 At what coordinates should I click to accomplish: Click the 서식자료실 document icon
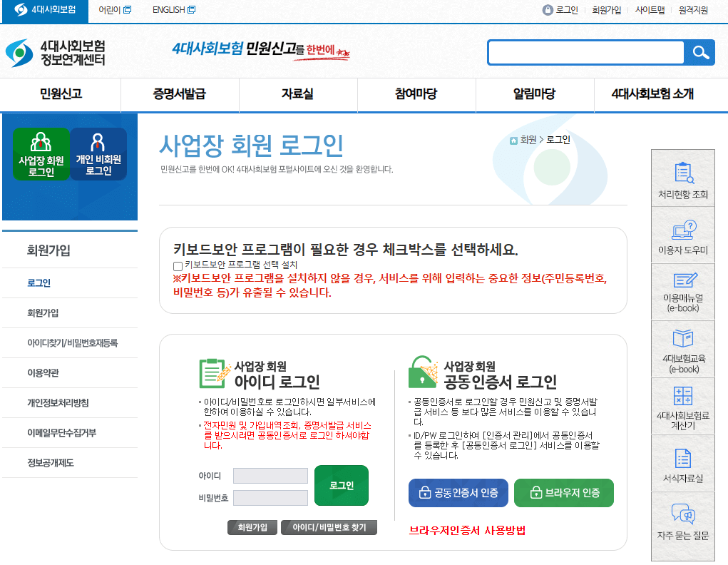click(682, 464)
